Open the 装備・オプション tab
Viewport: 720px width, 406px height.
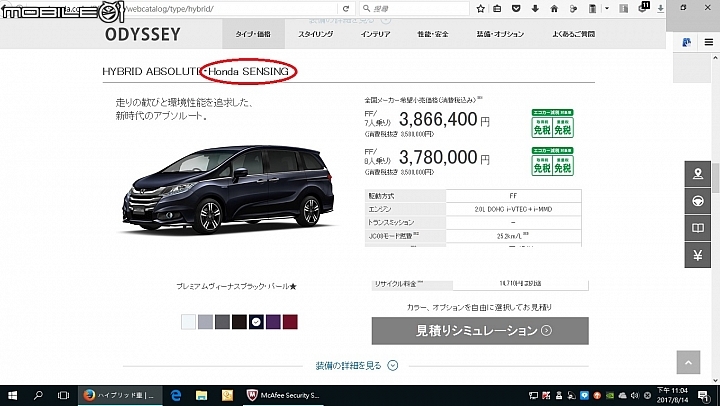tap(500, 34)
